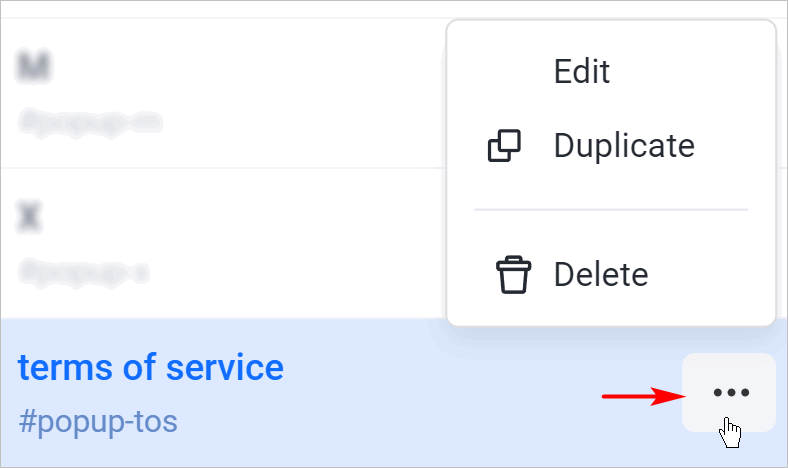Pick the Delete label in the menu
788x468 pixels.
click(600, 274)
